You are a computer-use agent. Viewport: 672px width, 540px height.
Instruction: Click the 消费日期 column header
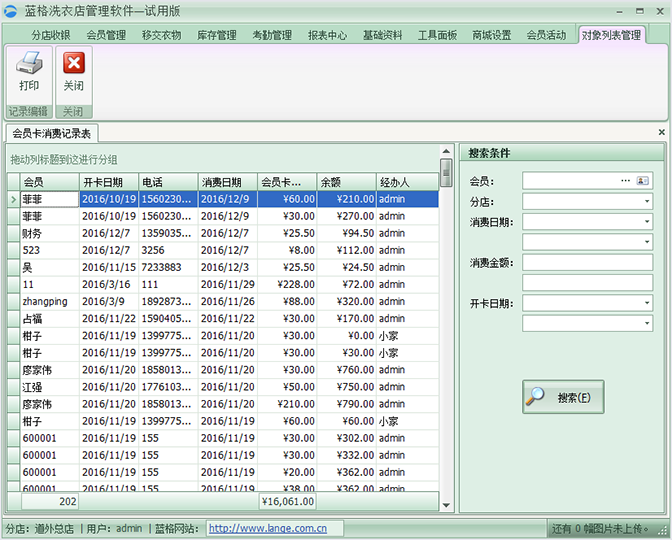(x=227, y=182)
